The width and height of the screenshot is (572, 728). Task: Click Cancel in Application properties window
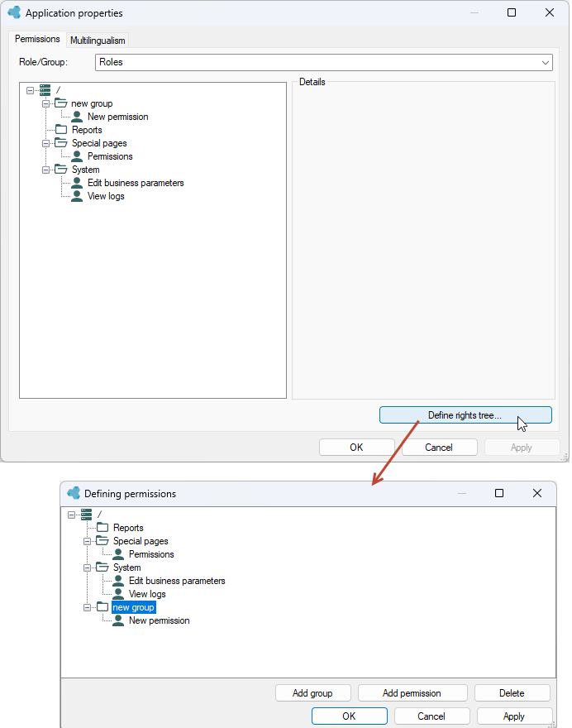click(439, 447)
